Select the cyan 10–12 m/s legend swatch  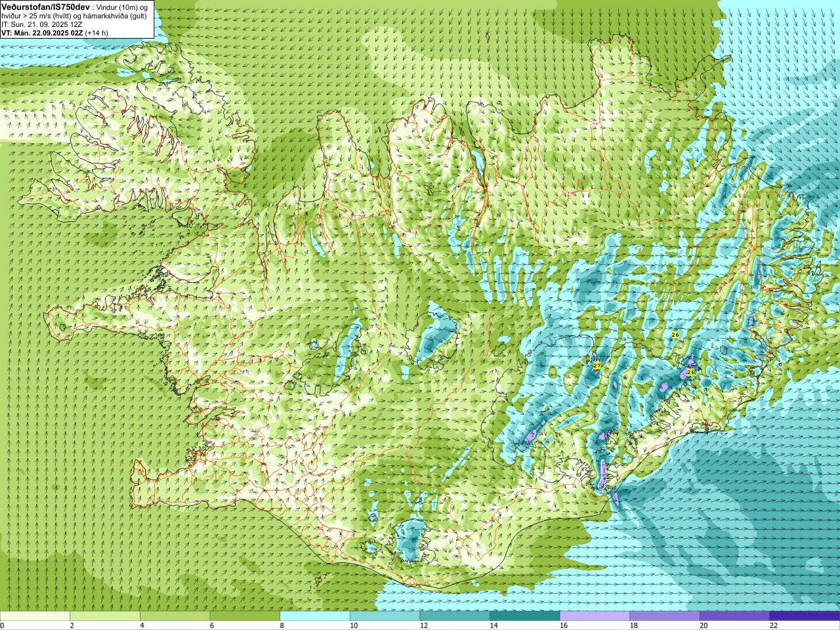385,616
